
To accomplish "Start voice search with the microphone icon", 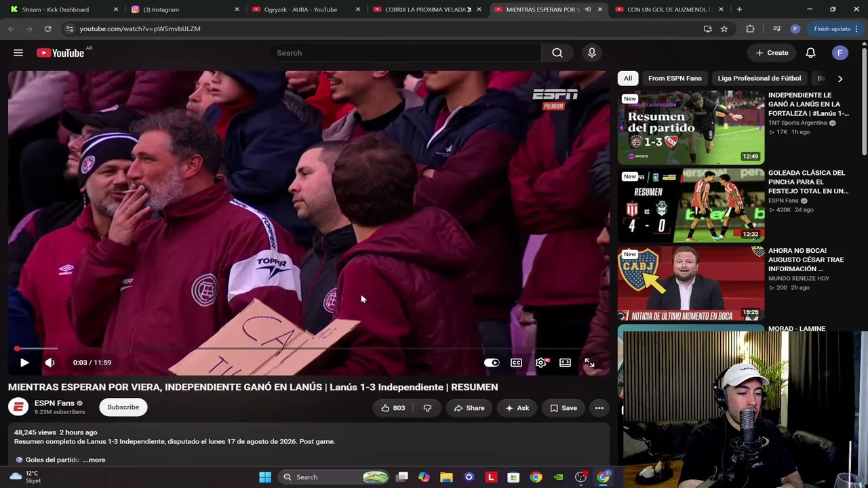I will (x=592, y=53).
